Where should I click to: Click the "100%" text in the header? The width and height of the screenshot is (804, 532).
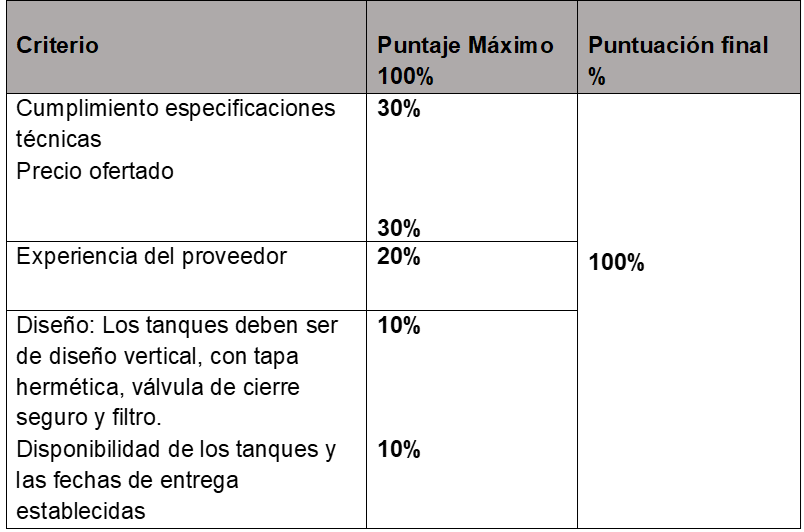coord(405,77)
